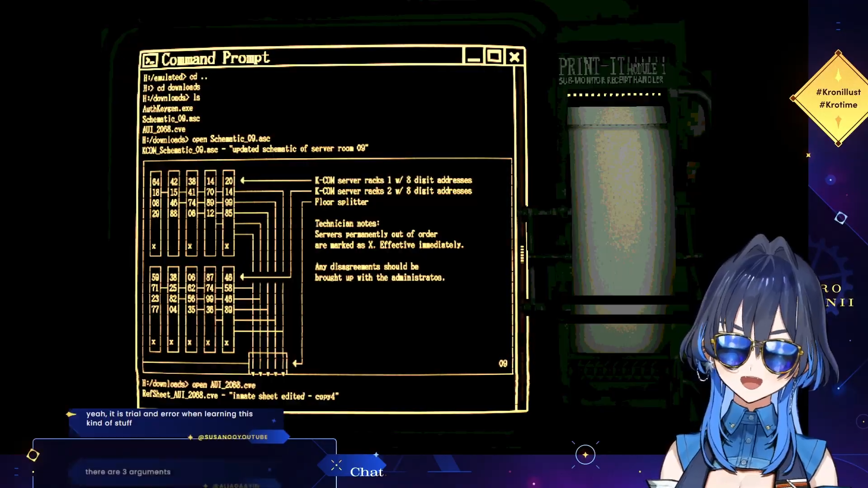Image resolution: width=868 pixels, height=488 pixels.
Task: Click the sparkle circle icon on bottom bar
Action: 585,455
